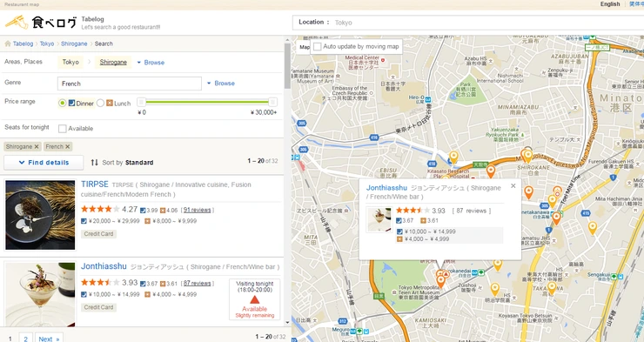Click the sort arrows icon

pyautogui.click(x=95, y=163)
